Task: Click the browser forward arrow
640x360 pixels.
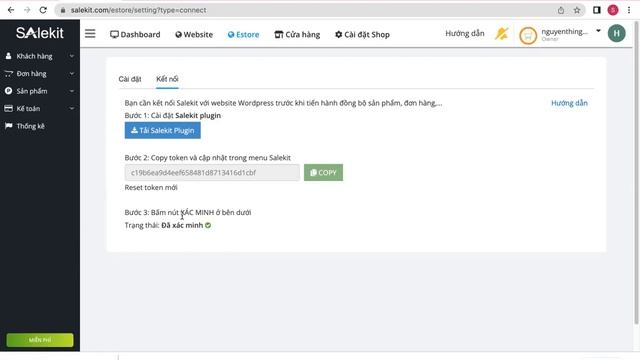Action: 27,10
